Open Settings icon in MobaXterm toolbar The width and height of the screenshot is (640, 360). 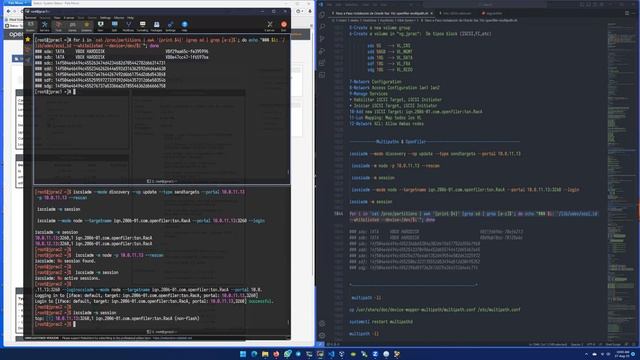point(170,26)
